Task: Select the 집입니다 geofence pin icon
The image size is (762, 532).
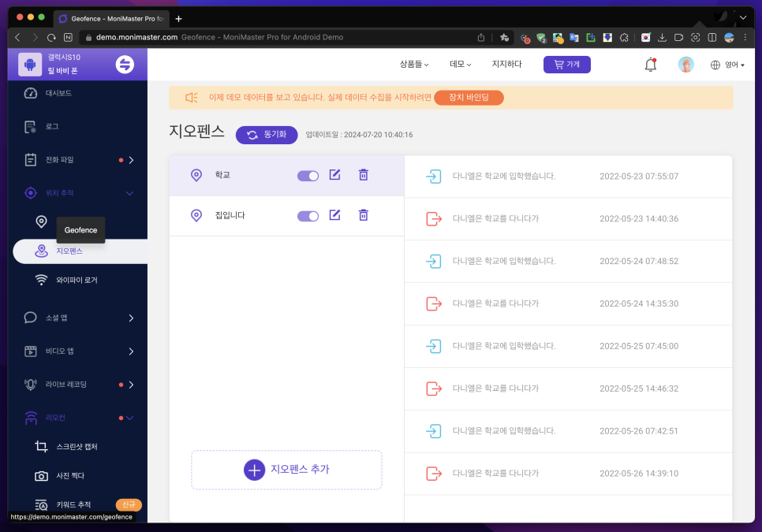Action: click(196, 215)
